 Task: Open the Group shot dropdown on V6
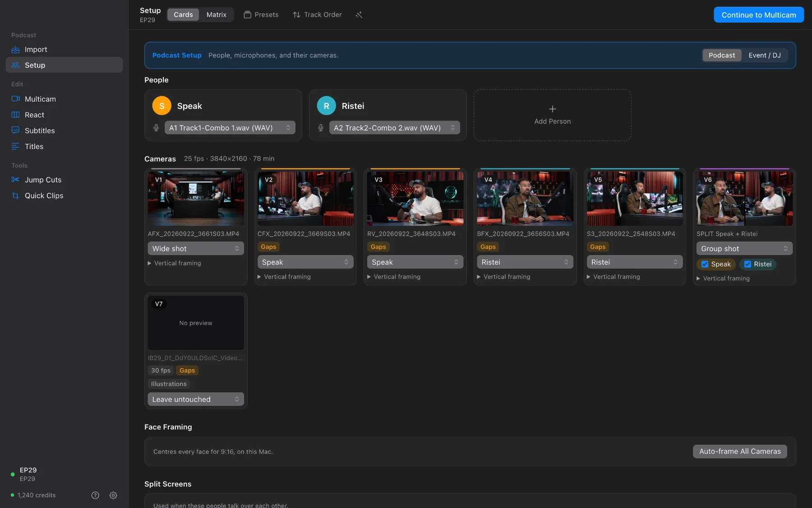[744, 248]
